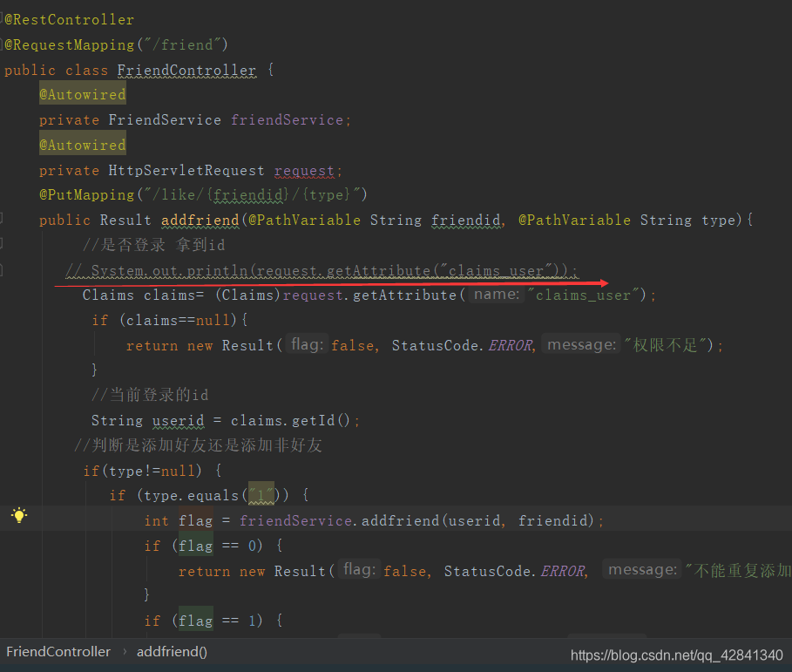792x672 pixels.
Task: Click the //判断是添加好友还是添加非好友 comment
Action: (198, 445)
